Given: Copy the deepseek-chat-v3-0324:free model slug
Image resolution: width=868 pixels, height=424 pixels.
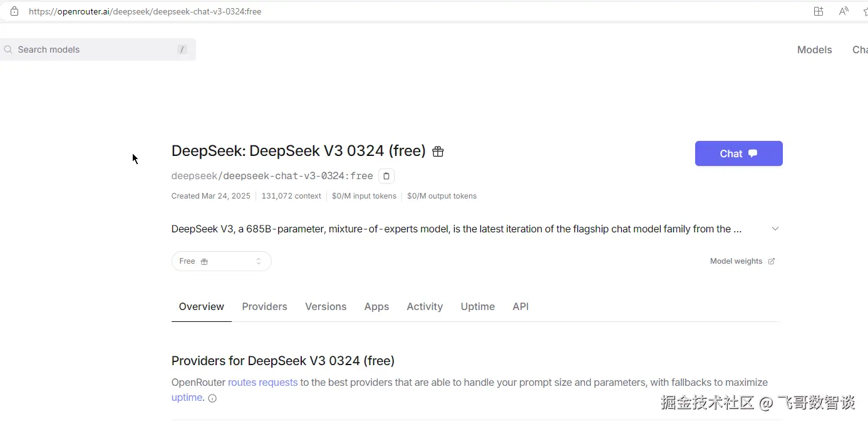Looking at the screenshot, I should pos(386,176).
